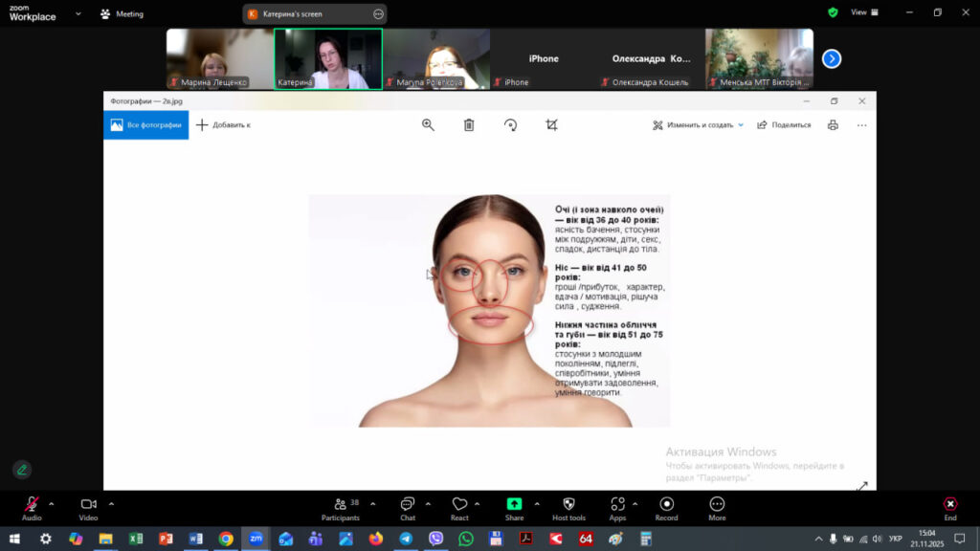Click the print icon in Photos toolbar
Image resolution: width=980 pixels, height=551 pixels.
[833, 124]
